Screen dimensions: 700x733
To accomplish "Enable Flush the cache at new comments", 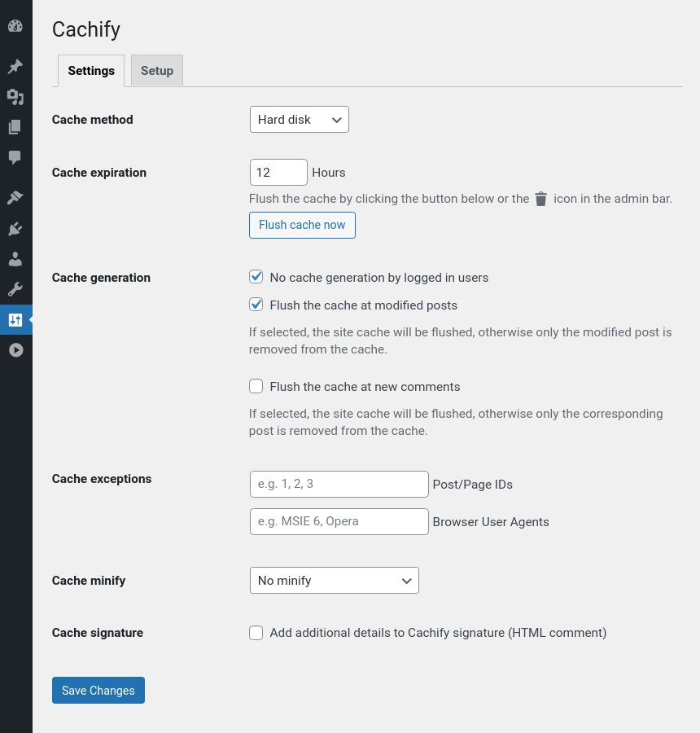I will pos(256,387).
